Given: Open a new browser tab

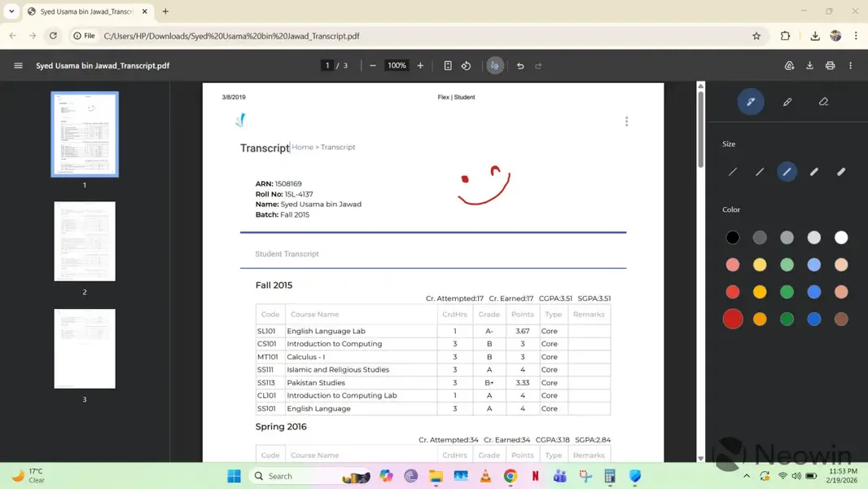Looking at the screenshot, I should (x=165, y=11).
